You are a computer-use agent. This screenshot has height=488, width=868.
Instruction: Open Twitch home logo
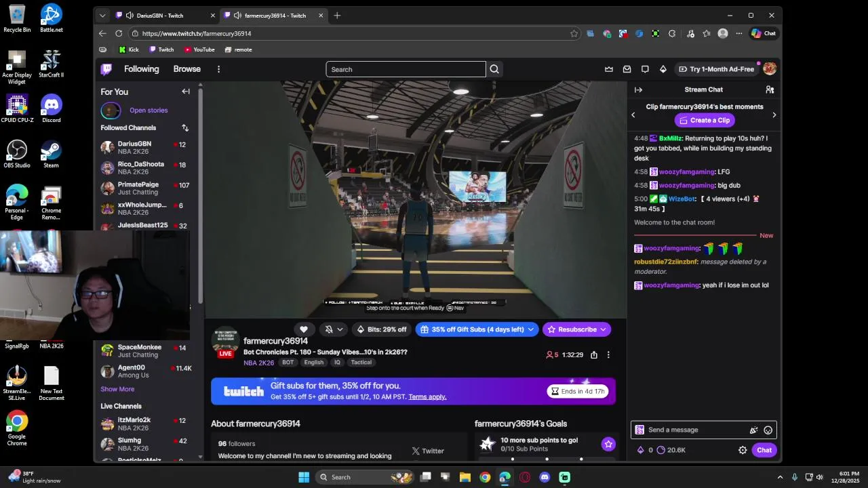click(x=106, y=69)
